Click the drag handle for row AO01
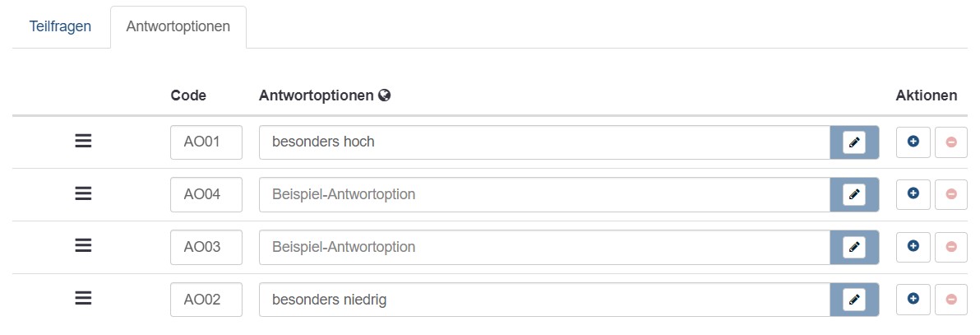The image size is (980, 335). tap(83, 142)
